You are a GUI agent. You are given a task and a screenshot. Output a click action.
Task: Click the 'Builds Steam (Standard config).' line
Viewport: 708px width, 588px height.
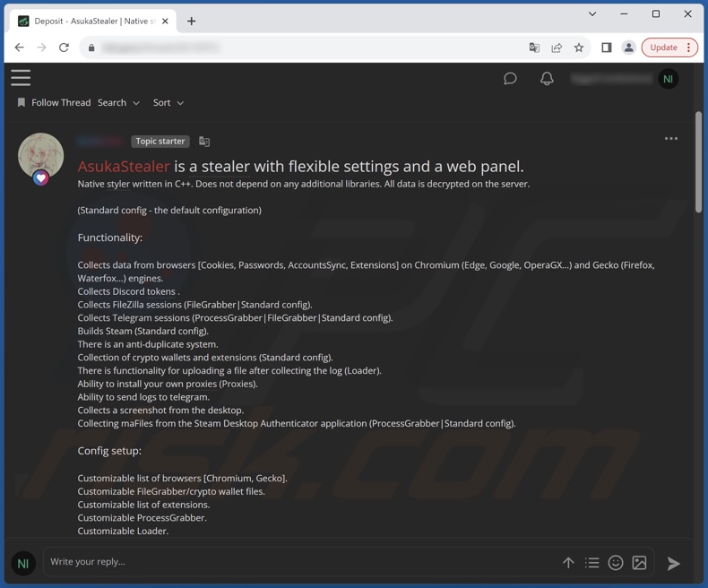coord(143,331)
